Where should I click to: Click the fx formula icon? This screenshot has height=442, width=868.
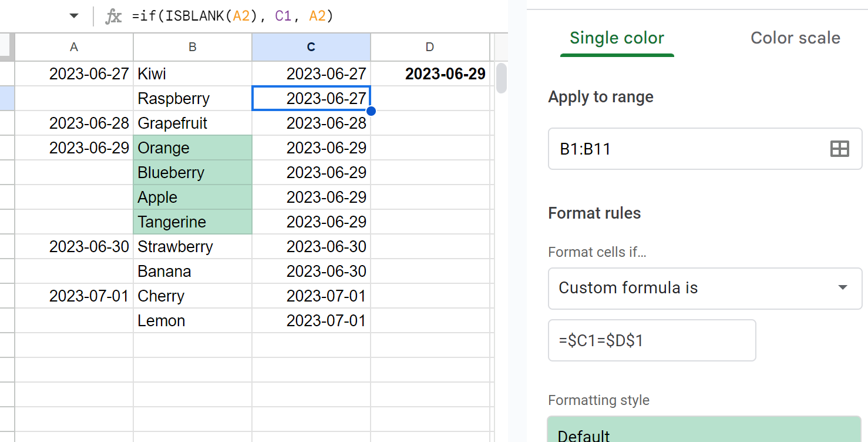(x=113, y=16)
